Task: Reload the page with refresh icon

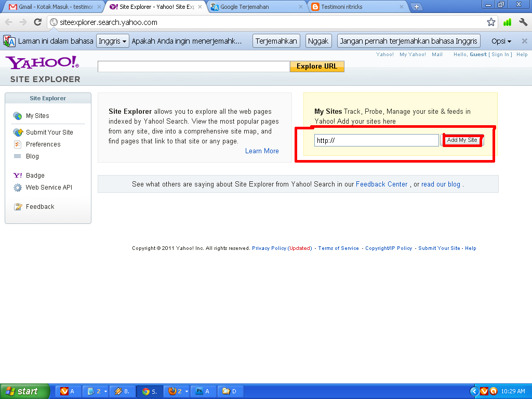Action: pos(37,22)
